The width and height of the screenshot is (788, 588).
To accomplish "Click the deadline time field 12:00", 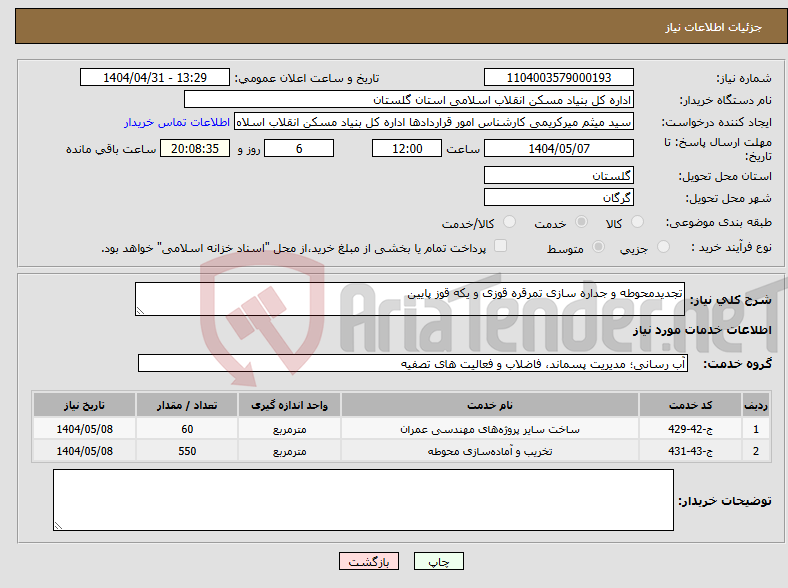I will [x=407, y=148].
